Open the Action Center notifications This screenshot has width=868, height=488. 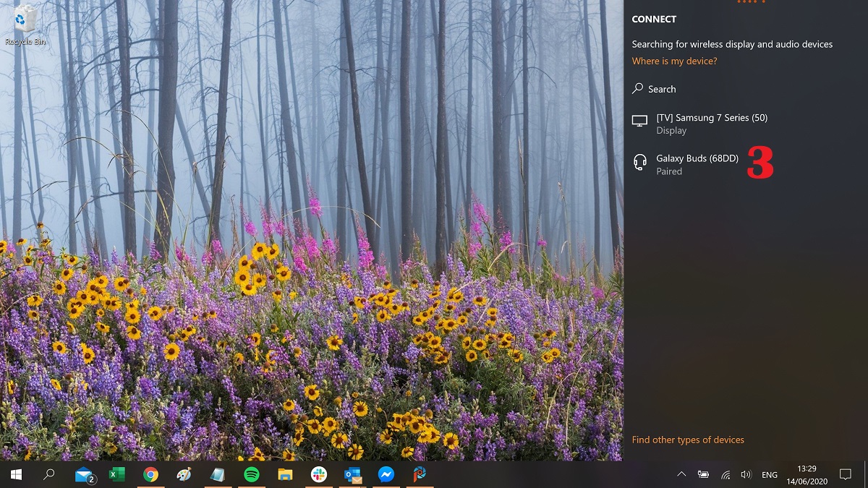coord(846,475)
